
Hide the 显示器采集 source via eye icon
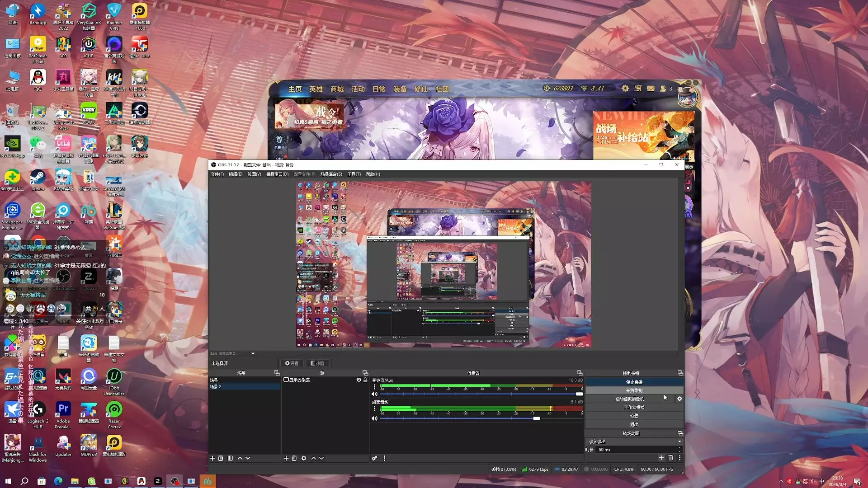[x=359, y=380]
